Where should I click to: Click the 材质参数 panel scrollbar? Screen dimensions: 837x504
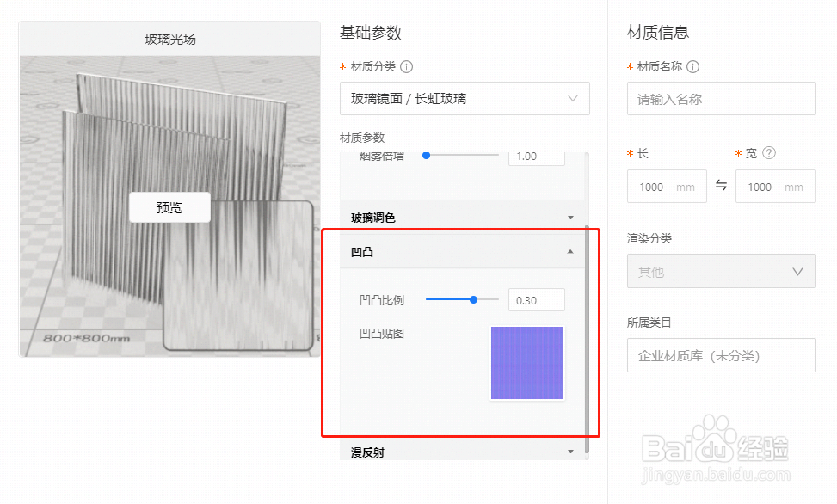tap(588, 339)
